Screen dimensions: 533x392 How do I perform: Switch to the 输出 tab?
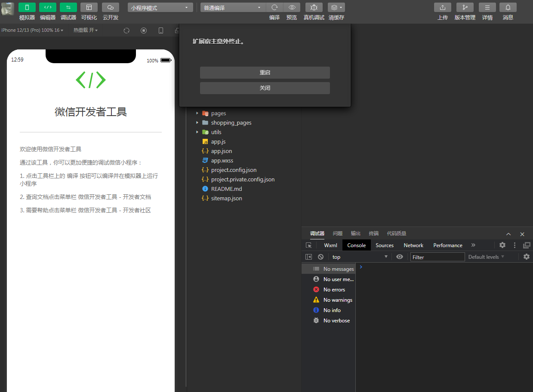pos(356,233)
